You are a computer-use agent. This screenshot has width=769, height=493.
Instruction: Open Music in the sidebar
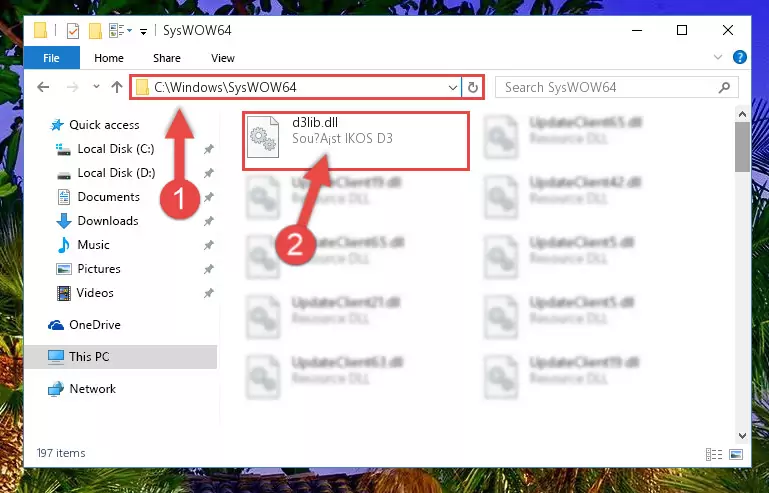point(93,245)
